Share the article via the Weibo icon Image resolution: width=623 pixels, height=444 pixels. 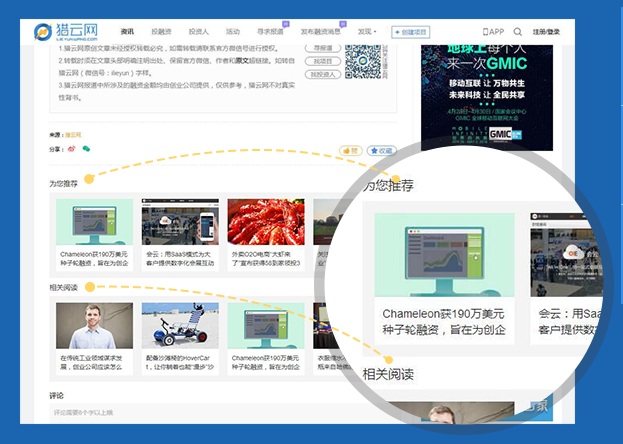pyautogui.click(x=71, y=149)
